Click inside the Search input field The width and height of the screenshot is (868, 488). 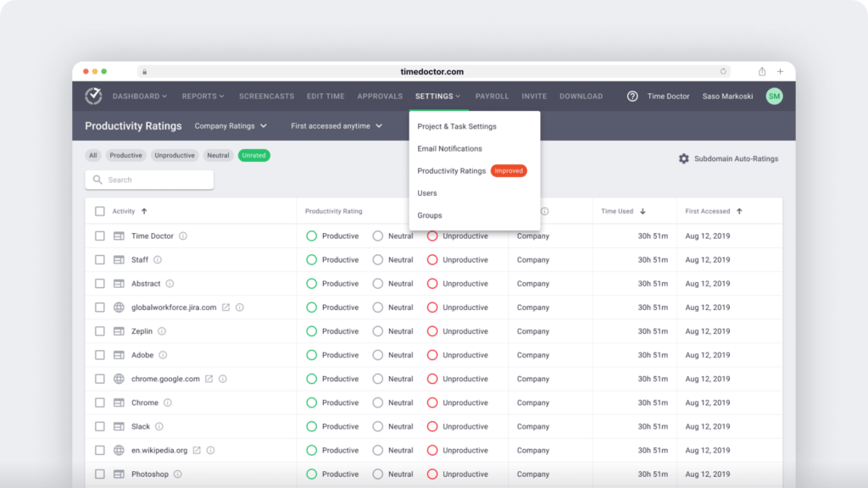point(153,180)
